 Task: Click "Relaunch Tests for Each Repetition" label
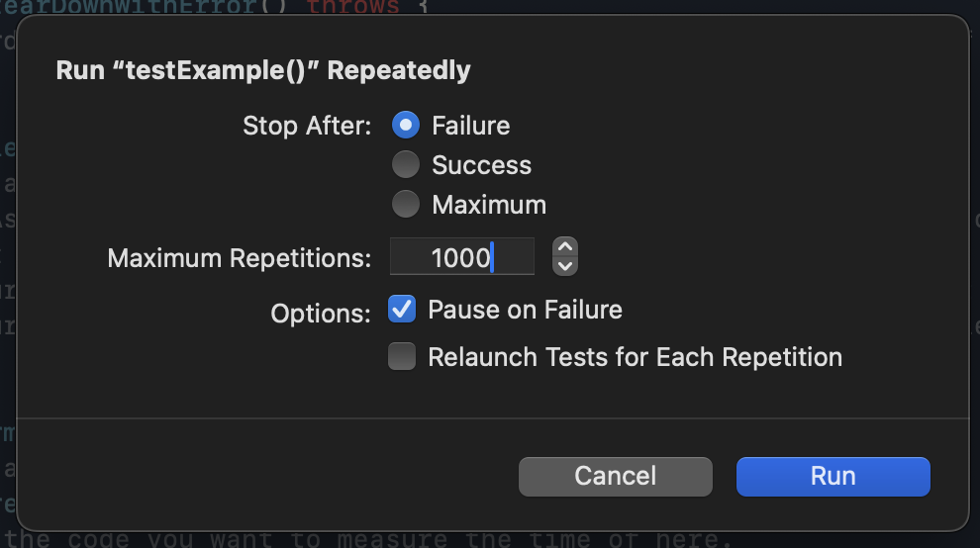[x=635, y=357]
